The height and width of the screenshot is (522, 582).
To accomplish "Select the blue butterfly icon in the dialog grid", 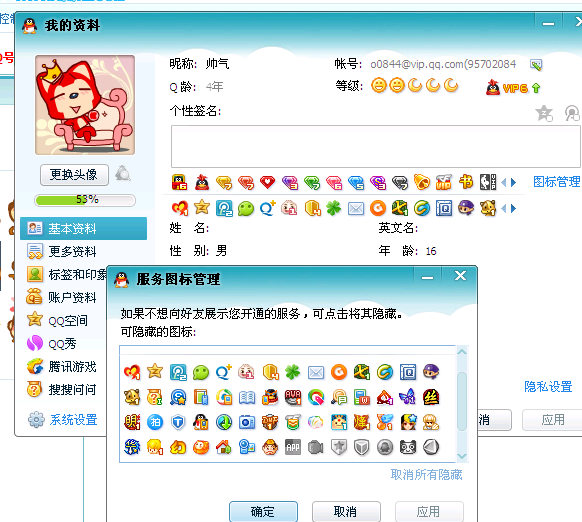I will coord(408,397).
